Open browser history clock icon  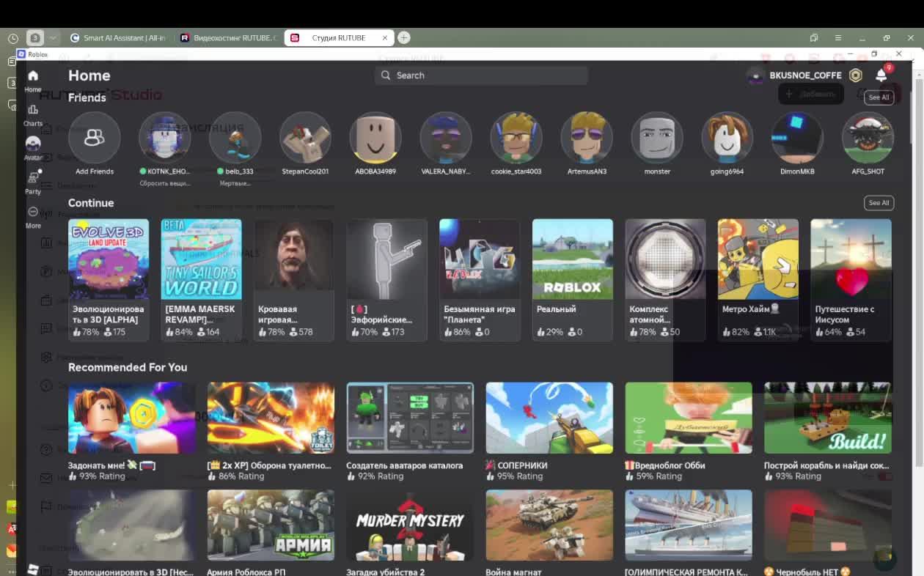tap(13, 38)
